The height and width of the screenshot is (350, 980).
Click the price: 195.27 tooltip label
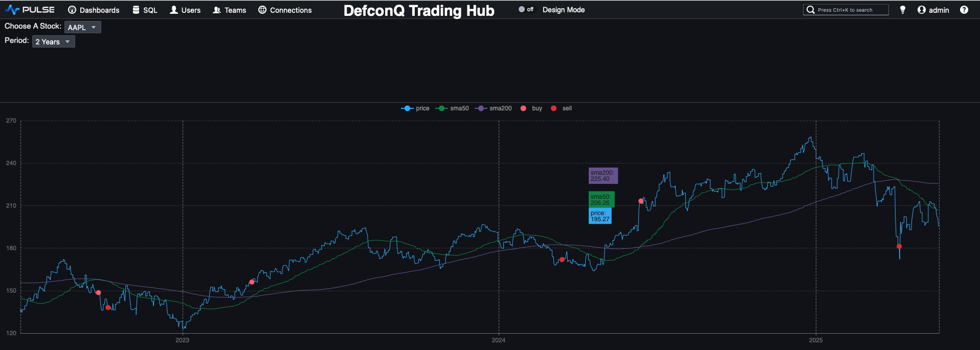[x=600, y=216]
